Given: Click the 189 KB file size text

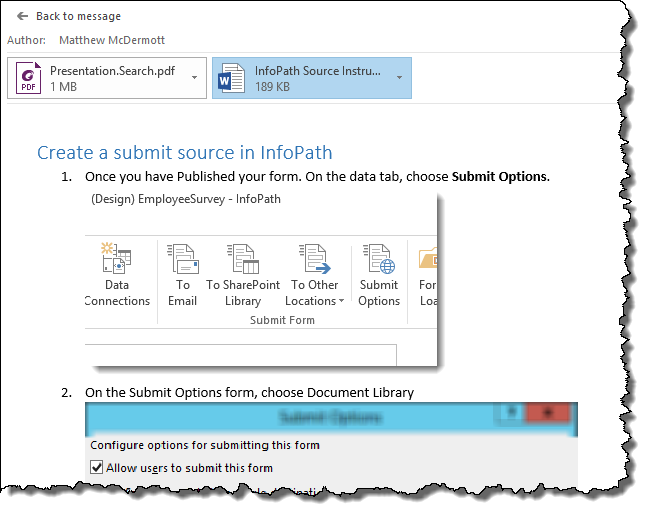Looking at the screenshot, I should [272, 87].
